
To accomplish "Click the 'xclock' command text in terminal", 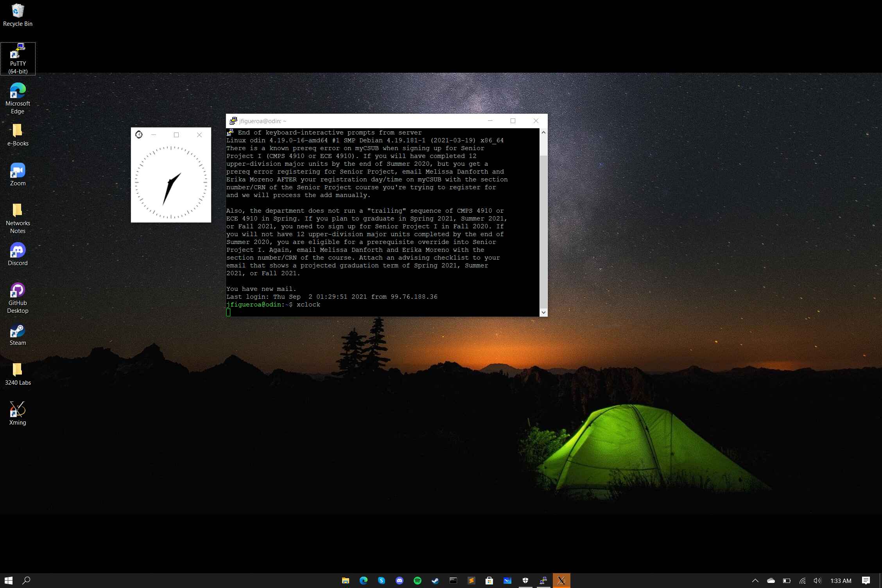I will (308, 305).
